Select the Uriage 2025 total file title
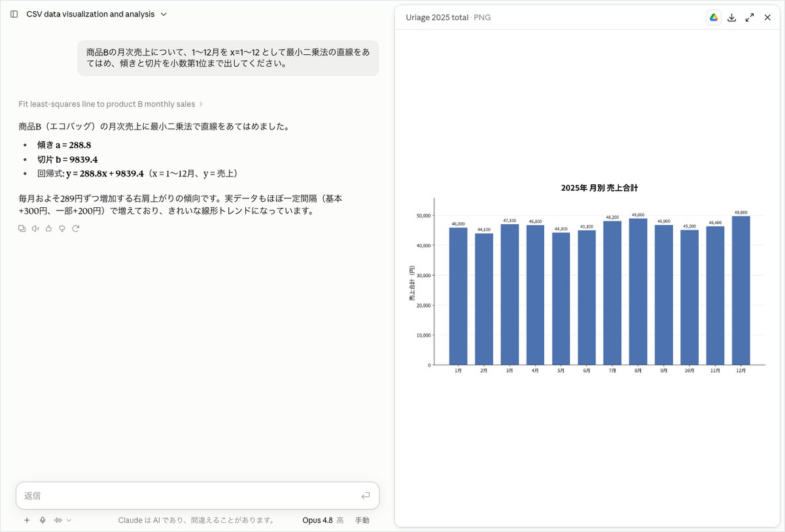785x532 pixels. 437,18
